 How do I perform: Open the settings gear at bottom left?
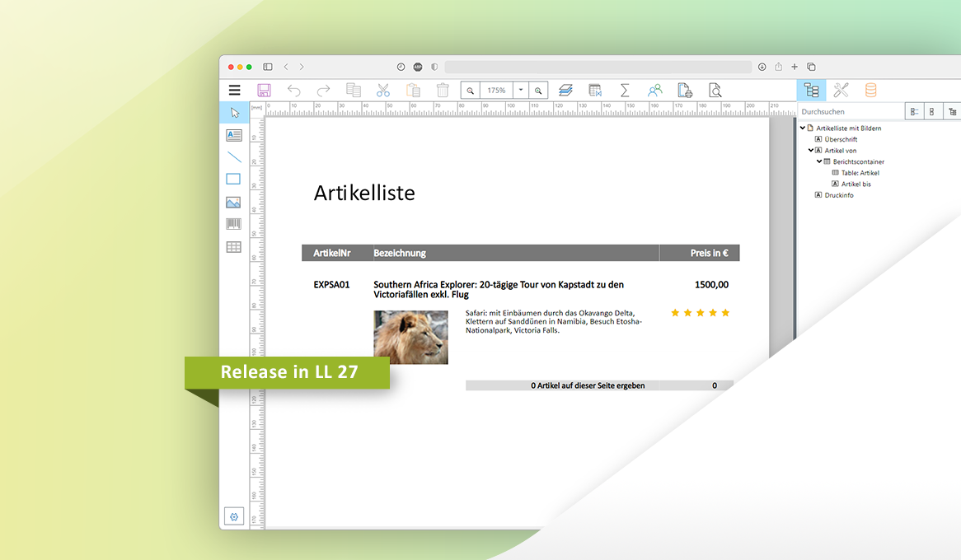234,516
